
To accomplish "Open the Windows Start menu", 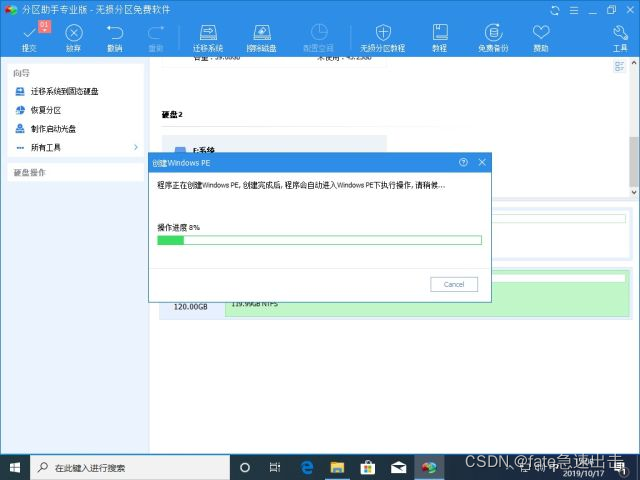I will (15, 467).
